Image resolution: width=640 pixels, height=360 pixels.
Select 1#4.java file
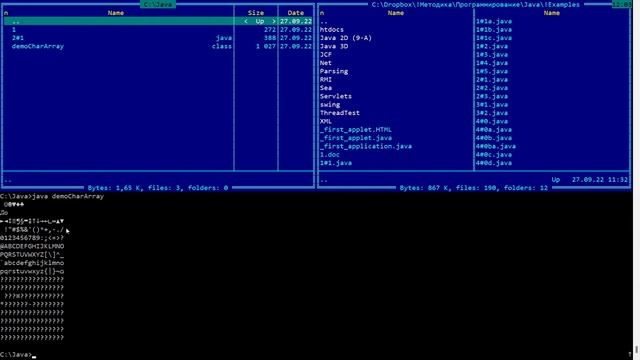click(x=492, y=63)
